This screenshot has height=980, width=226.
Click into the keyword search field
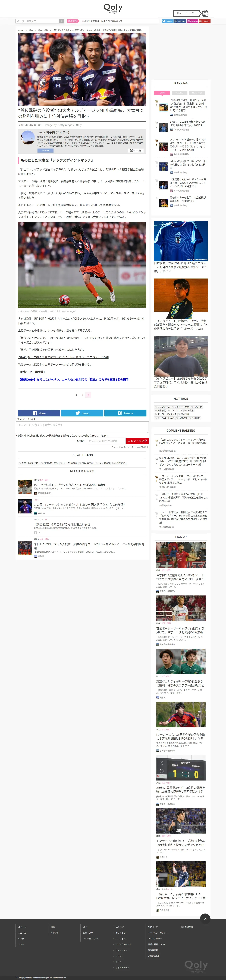coord(37,21)
